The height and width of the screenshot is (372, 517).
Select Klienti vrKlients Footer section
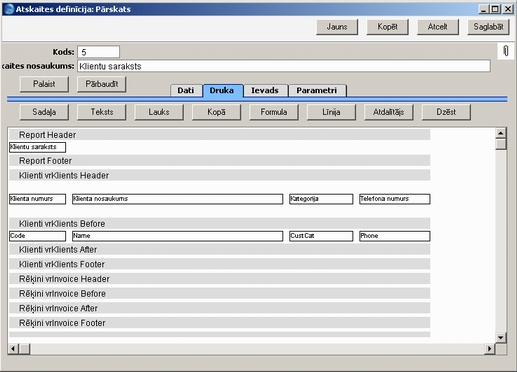point(220,264)
